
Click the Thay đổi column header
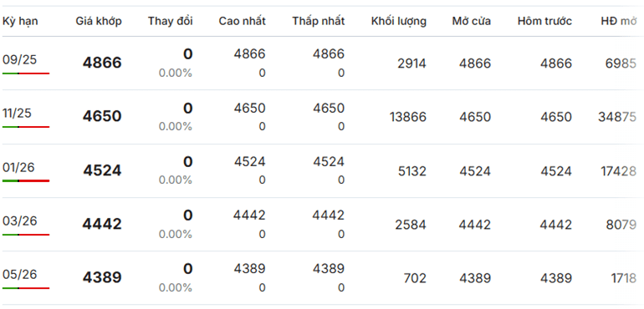click(x=170, y=22)
